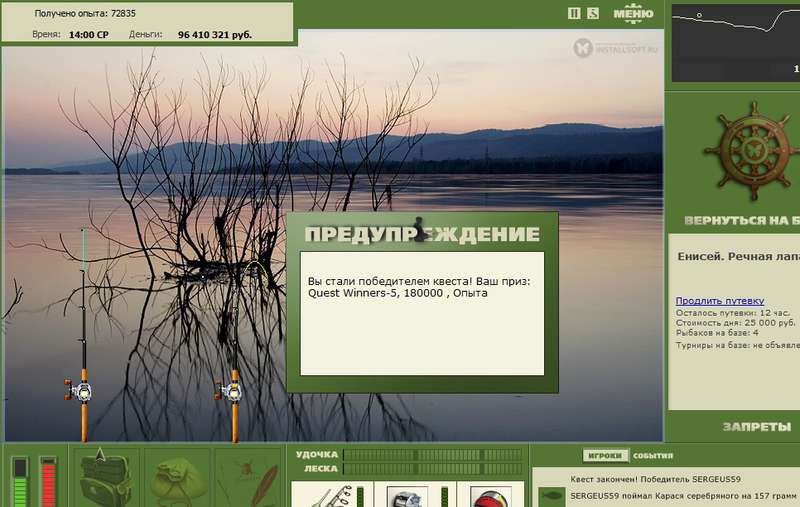Select the left fishing rod on water
800x507 pixels.
[x=83, y=335]
